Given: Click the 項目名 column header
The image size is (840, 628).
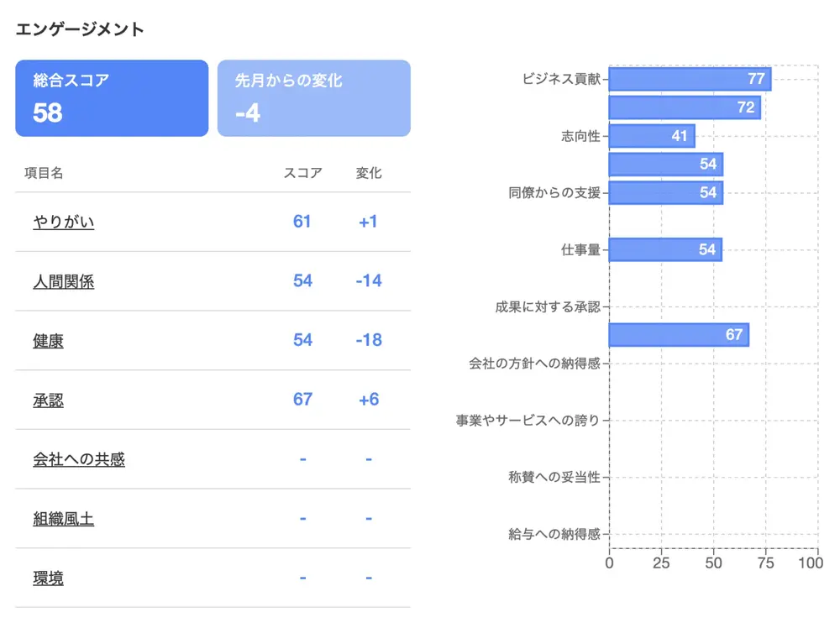Looking at the screenshot, I should pyautogui.click(x=44, y=174).
